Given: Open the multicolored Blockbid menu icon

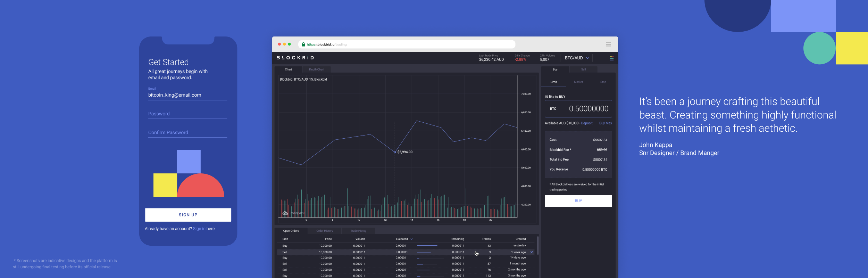Looking at the screenshot, I should pyautogui.click(x=611, y=58).
